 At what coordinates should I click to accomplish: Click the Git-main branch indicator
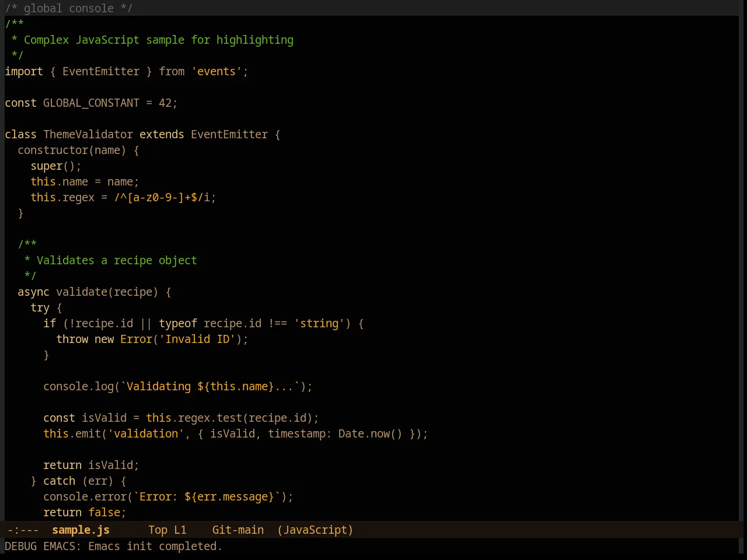[x=238, y=530]
